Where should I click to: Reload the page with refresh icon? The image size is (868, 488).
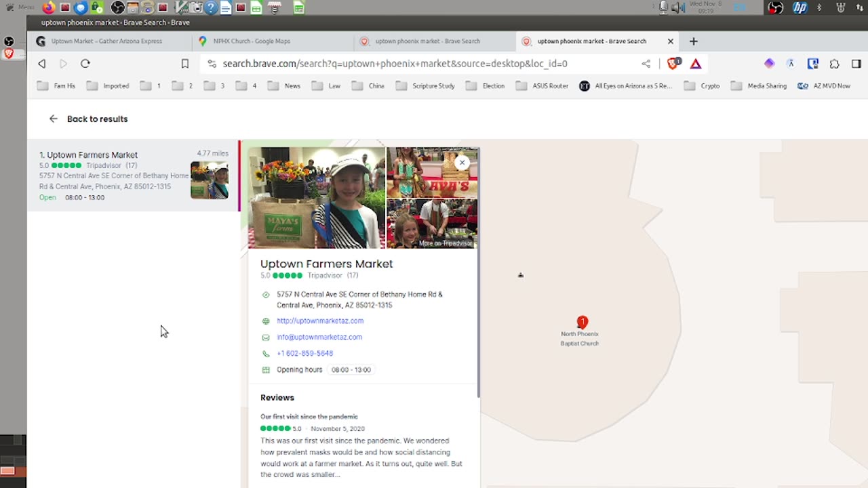click(85, 64)
